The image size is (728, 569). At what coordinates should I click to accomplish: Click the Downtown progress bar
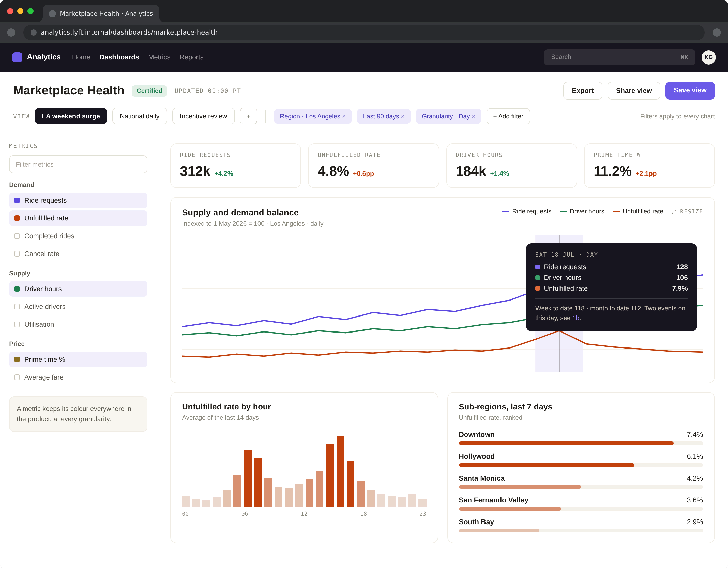pos(581,443)
